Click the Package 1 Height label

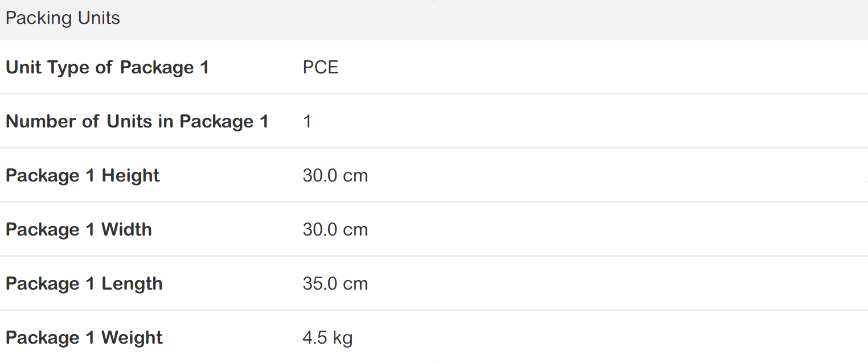(83, 176)
